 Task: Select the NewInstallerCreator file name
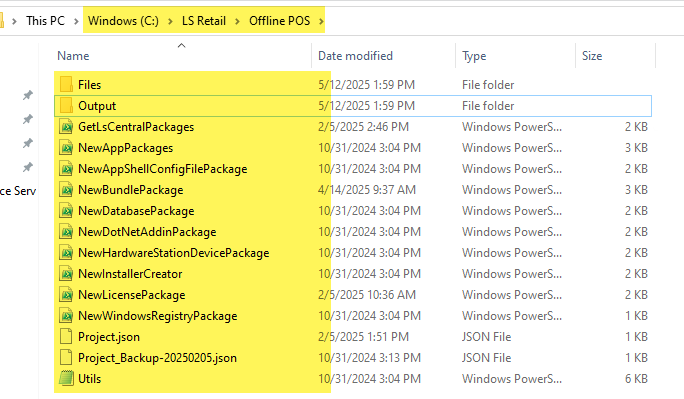[130, 274]
